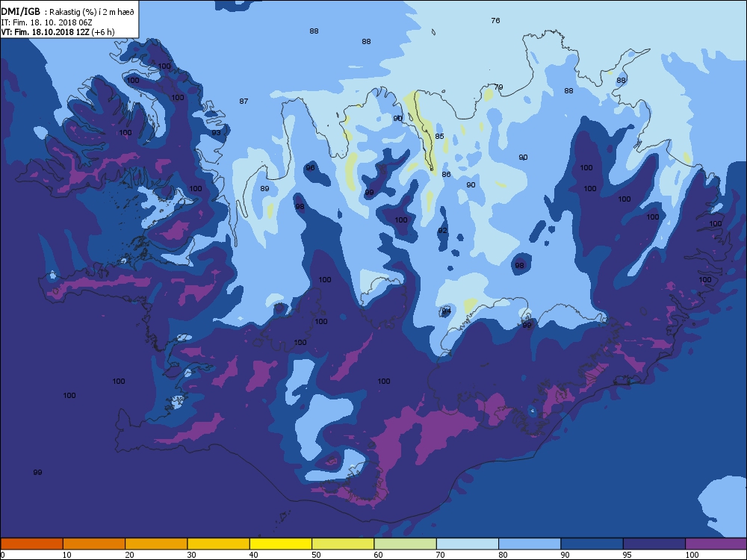Click the DMI/IGB title text
This screenshot has height=560, width=747.
(21, 11)
